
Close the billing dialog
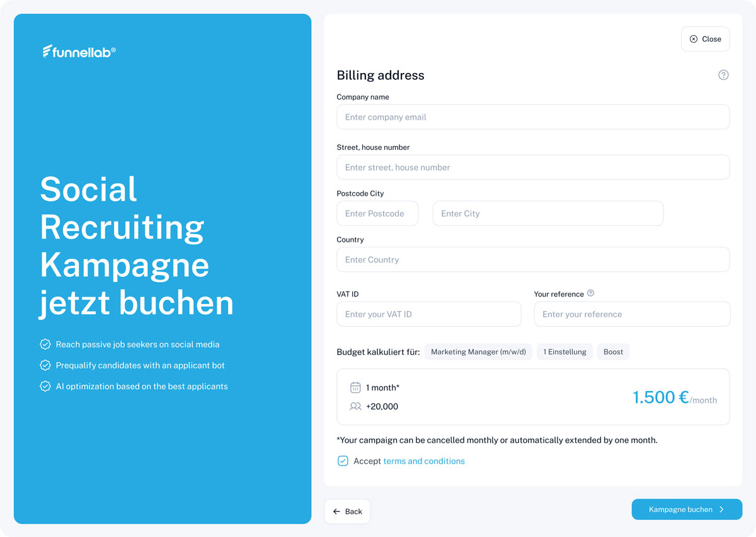[x=705, y=39]
